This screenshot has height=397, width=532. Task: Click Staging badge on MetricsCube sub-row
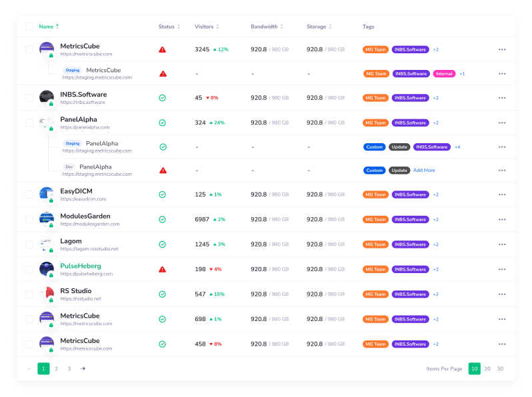(x=72, y=70)
